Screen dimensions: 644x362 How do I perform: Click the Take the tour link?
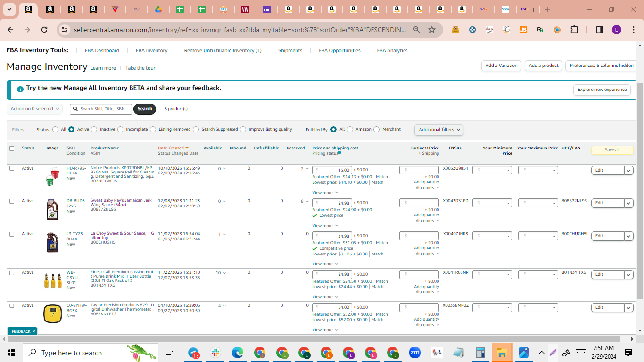(x=140, y=68)
